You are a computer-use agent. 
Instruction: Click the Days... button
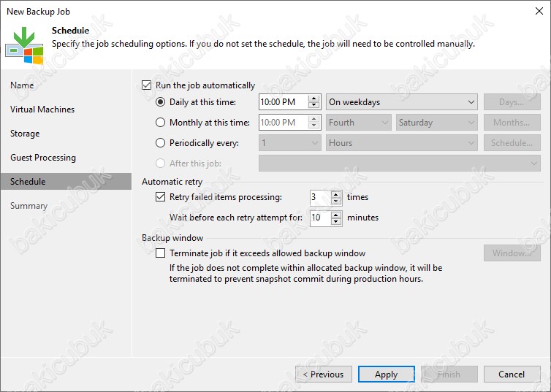click(x=512, y=102)
